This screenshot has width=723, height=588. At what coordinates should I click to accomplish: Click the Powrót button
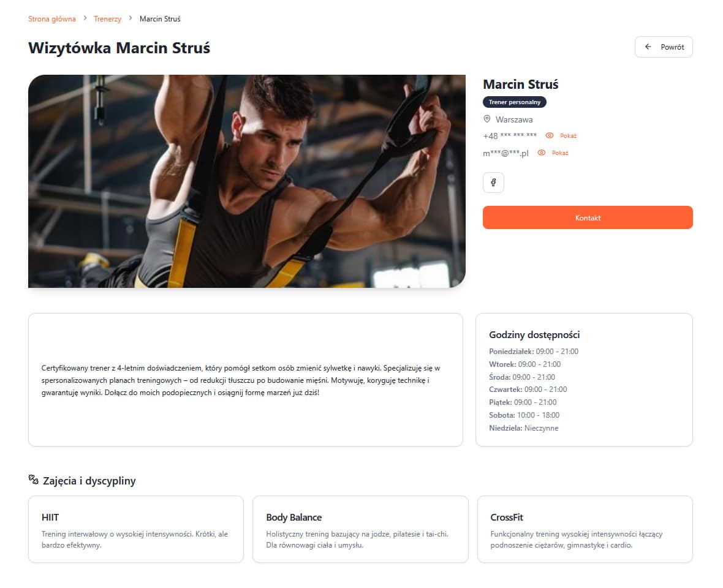[664, 47]
